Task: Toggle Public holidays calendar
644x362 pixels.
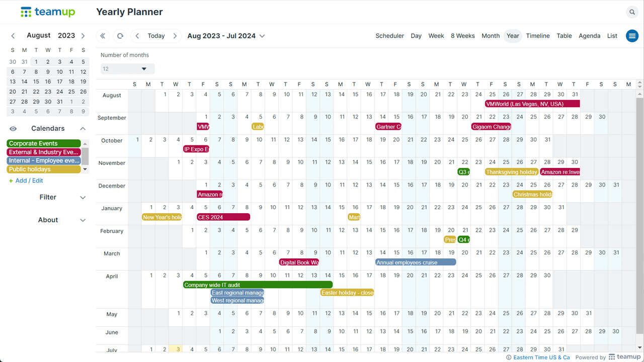Action: point(44,169)
